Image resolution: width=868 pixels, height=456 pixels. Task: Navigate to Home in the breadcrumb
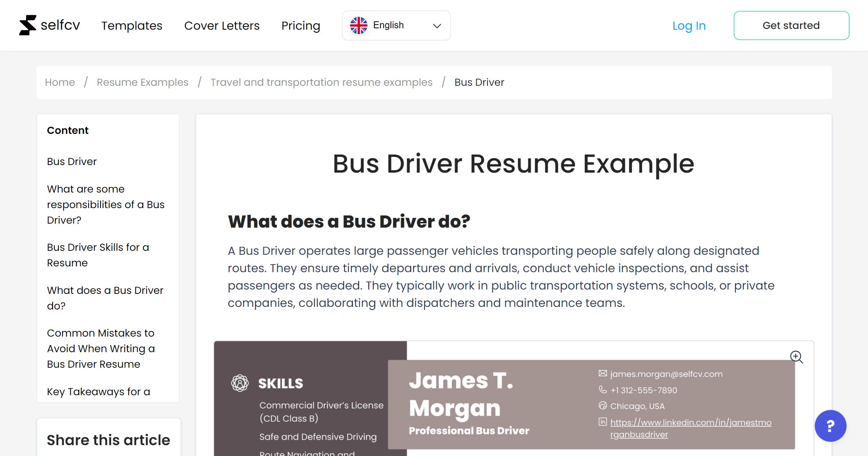point(60,82)
